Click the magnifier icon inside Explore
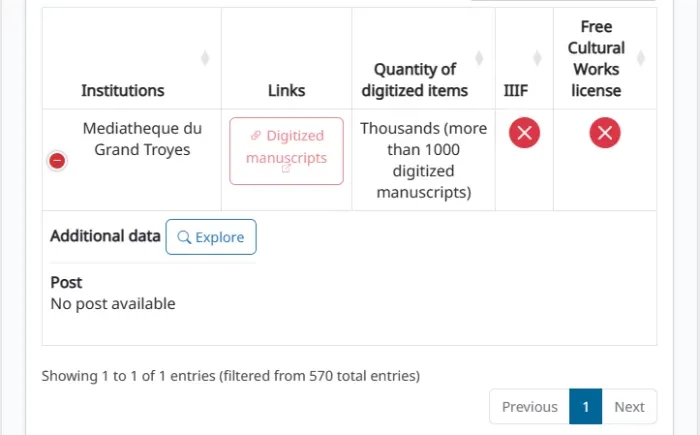700x435 pixels. click(x=184, y=237)
